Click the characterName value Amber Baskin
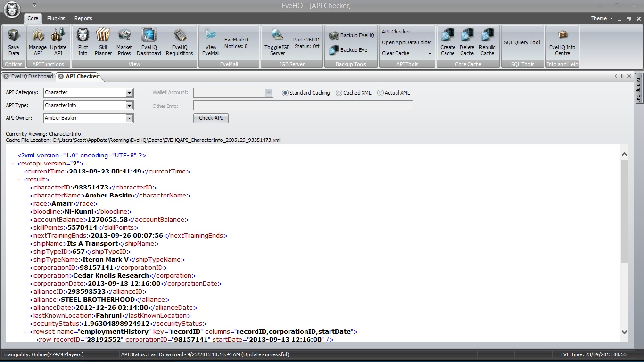Image resolution: width=644 pixels, height=362 pixels. (x=108, y=196)
